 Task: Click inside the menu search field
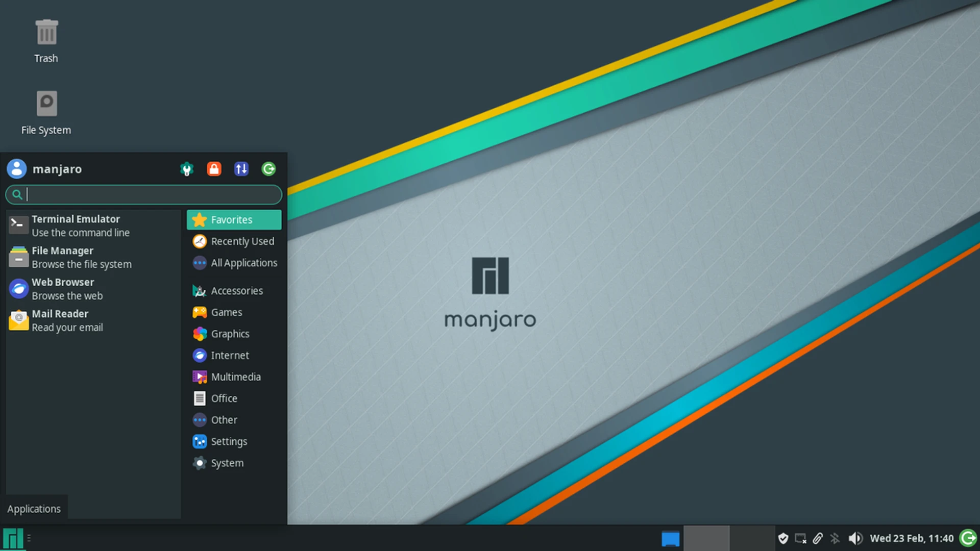click(143, 194)
